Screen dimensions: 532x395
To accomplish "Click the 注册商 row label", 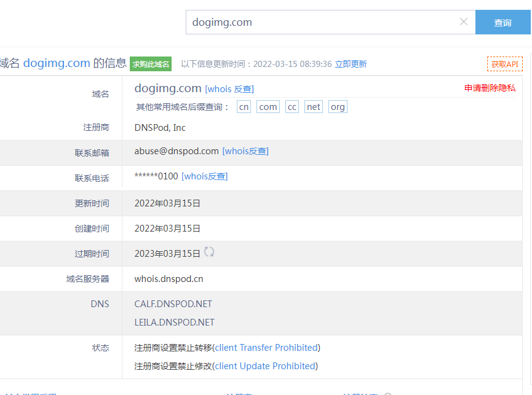I will (96, 128).
